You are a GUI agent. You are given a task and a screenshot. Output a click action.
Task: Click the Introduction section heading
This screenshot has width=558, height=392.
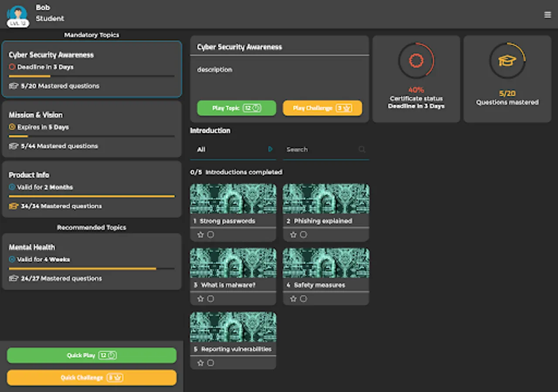tap(210, 131)
